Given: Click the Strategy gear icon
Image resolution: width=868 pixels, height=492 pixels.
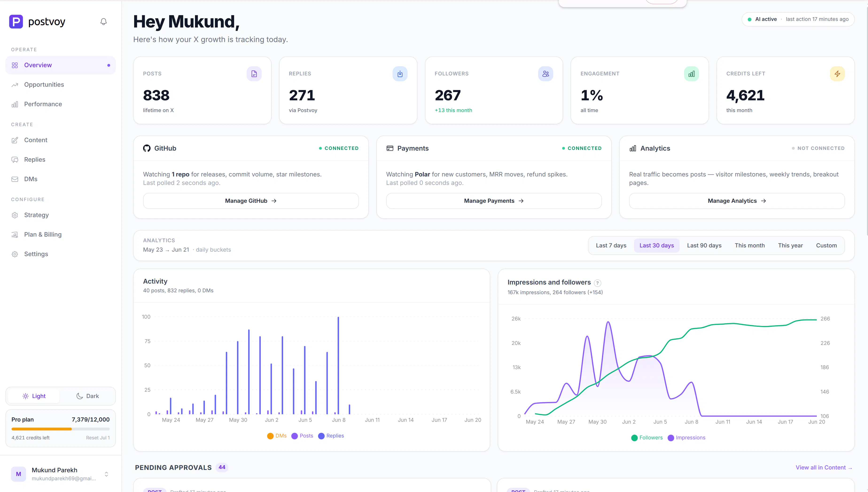Looking at the screenshot, I should coord(15,215).
